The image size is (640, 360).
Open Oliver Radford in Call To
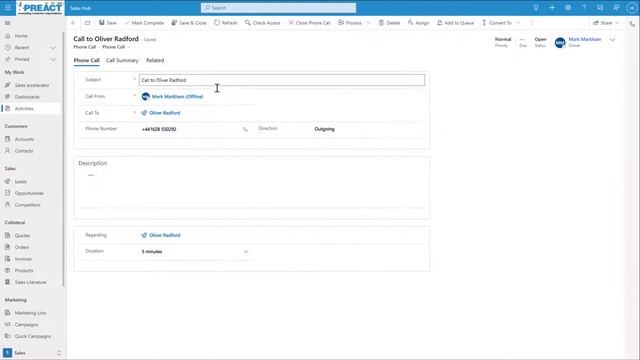click(x=164, y=113)
